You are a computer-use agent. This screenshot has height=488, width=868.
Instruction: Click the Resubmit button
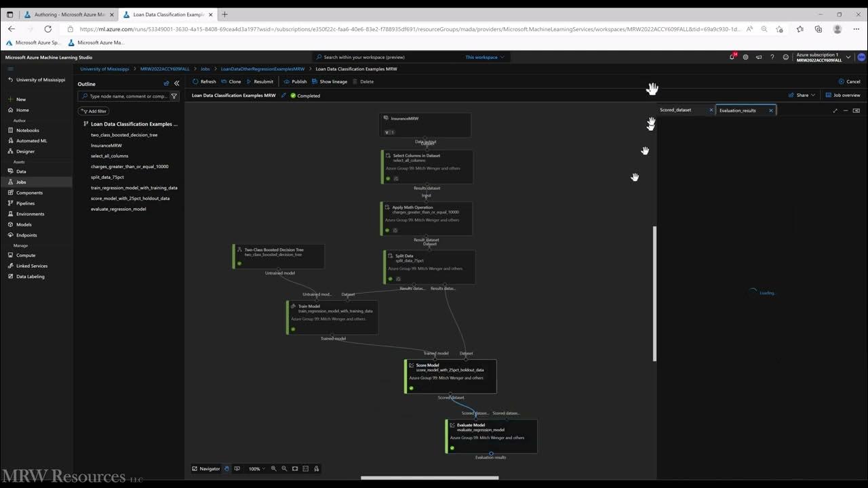point(260,81)
